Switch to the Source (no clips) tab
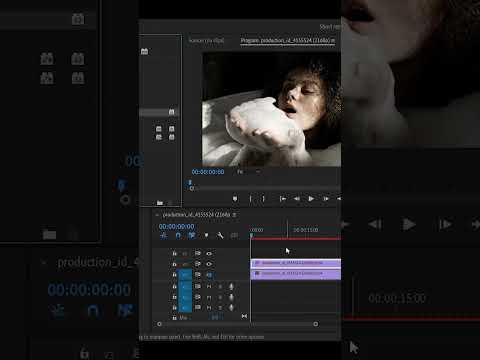Viewport: 480px width, 360px height. (206, 40)
